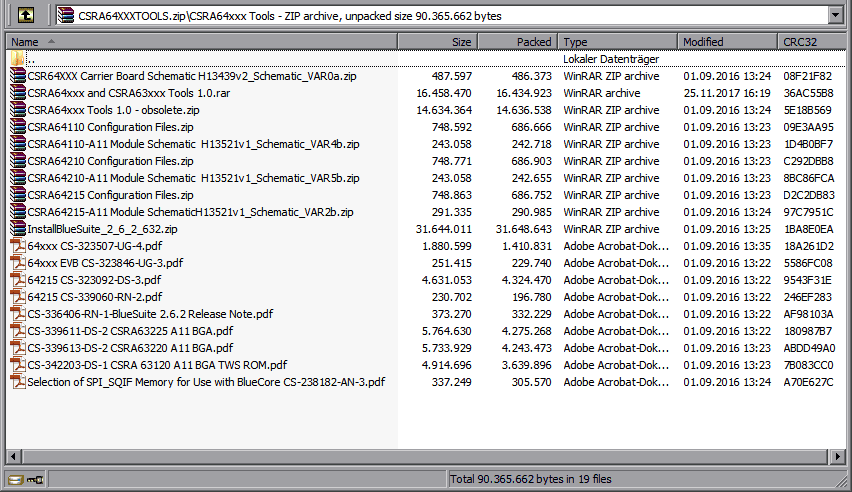Screen dimensions: 852x492
Task: Click the drive icon in status bar
Action: click(16, 480)
